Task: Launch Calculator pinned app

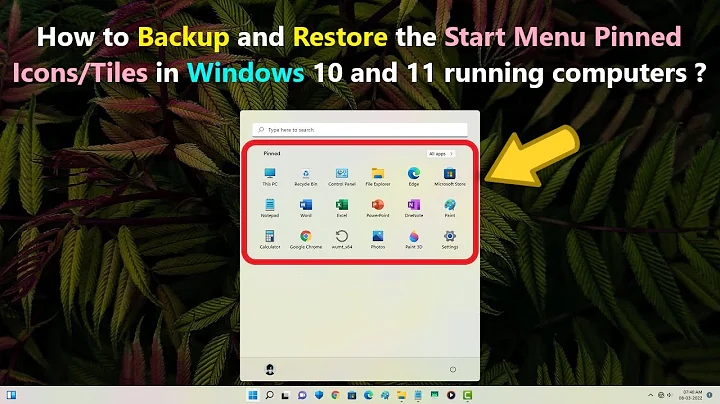Action: pos(270,240)
